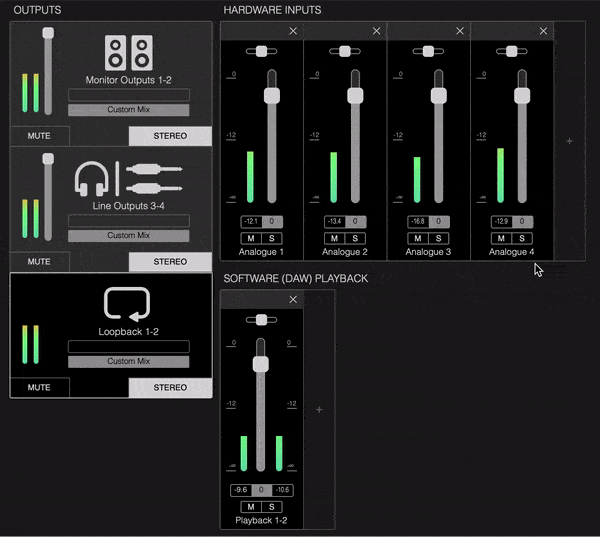The image size is (600, 537).
Task: Add a hardware input channel with plus
Action: click(x=570, y=141)
